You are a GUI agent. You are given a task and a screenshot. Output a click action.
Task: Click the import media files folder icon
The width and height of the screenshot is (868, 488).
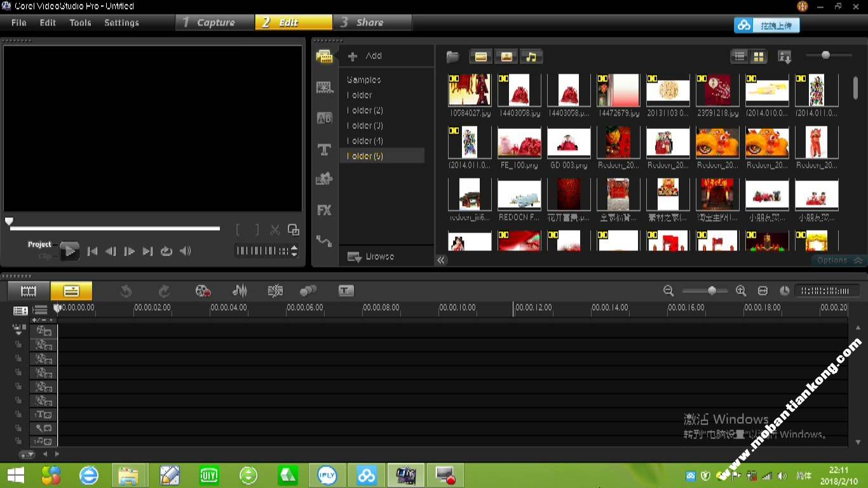coord(452,57)
